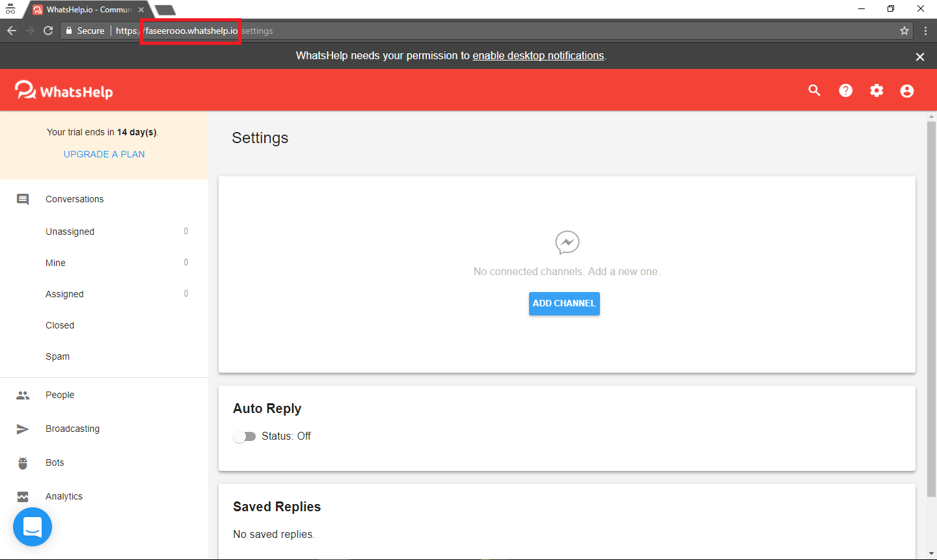
Task: Open the blue chat support widget
Action: tap(33, 527)
